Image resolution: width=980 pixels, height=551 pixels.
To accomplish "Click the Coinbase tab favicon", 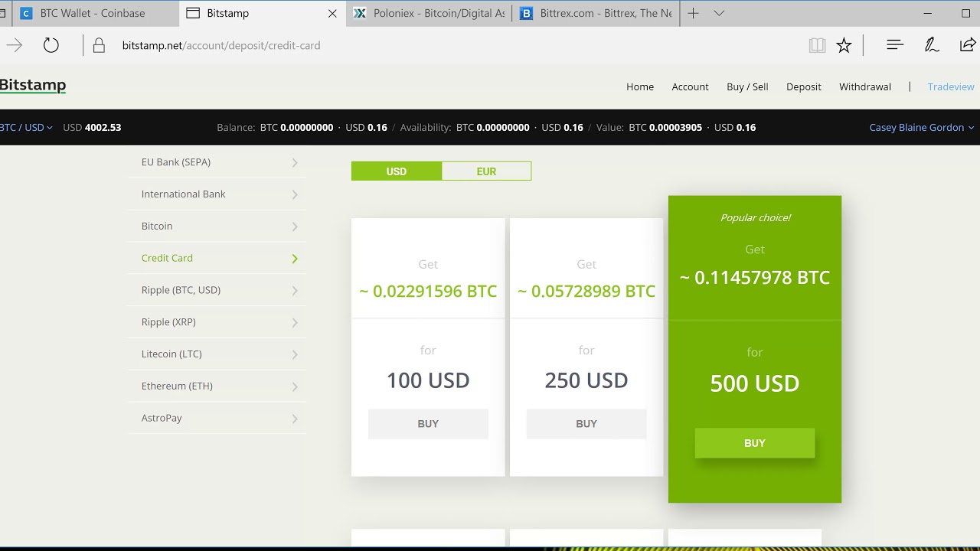I will (27, 13).
